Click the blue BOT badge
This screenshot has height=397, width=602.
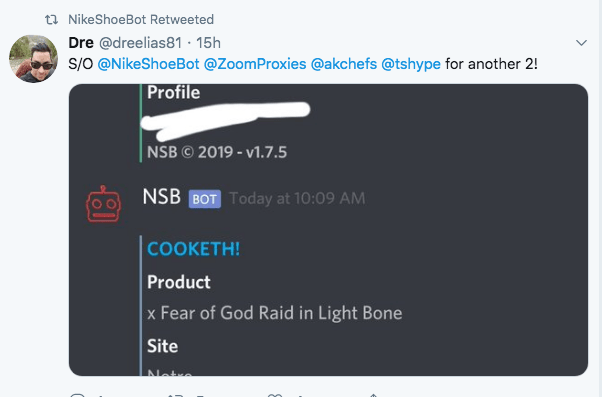205,199
